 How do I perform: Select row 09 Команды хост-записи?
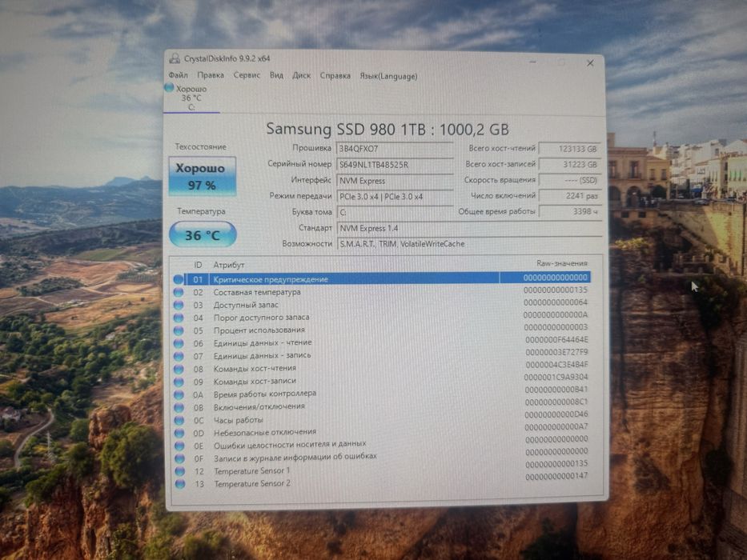(381, 381)
